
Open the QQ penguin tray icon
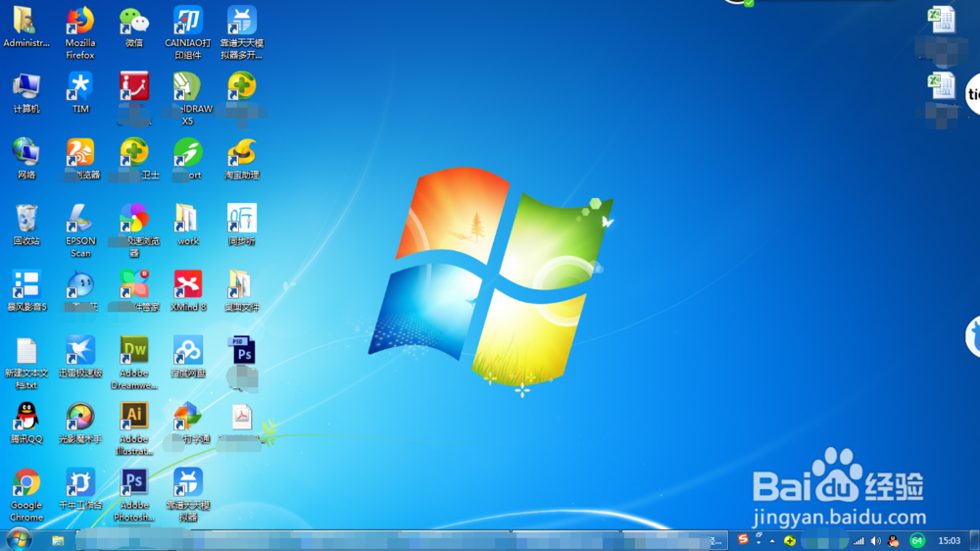click(894, 541)
